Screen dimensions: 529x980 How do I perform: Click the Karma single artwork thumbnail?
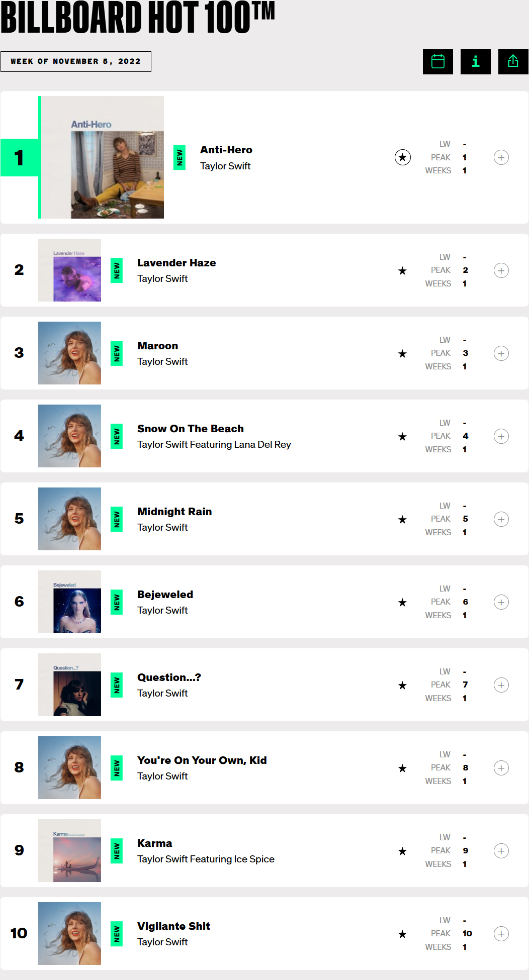point(70,851)
